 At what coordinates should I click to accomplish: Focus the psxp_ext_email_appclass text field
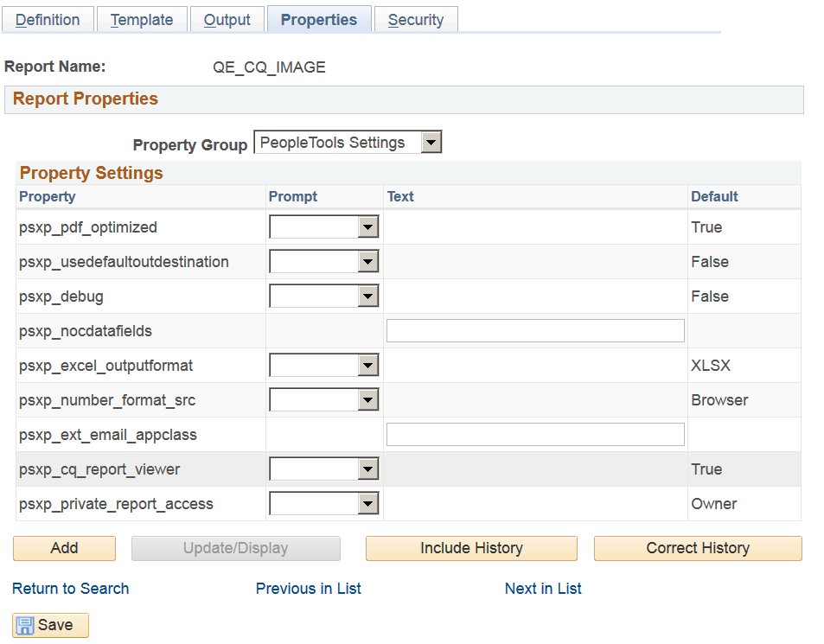535,435
